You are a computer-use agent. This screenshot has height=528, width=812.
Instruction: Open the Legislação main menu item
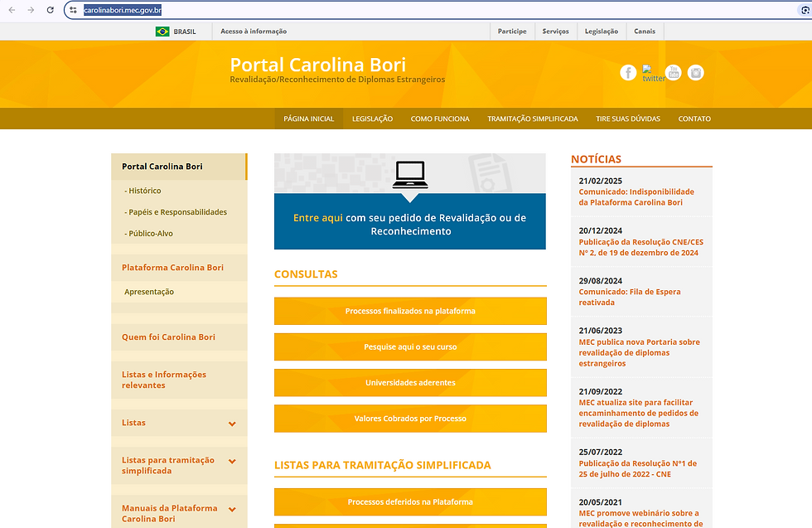[372, 119]
